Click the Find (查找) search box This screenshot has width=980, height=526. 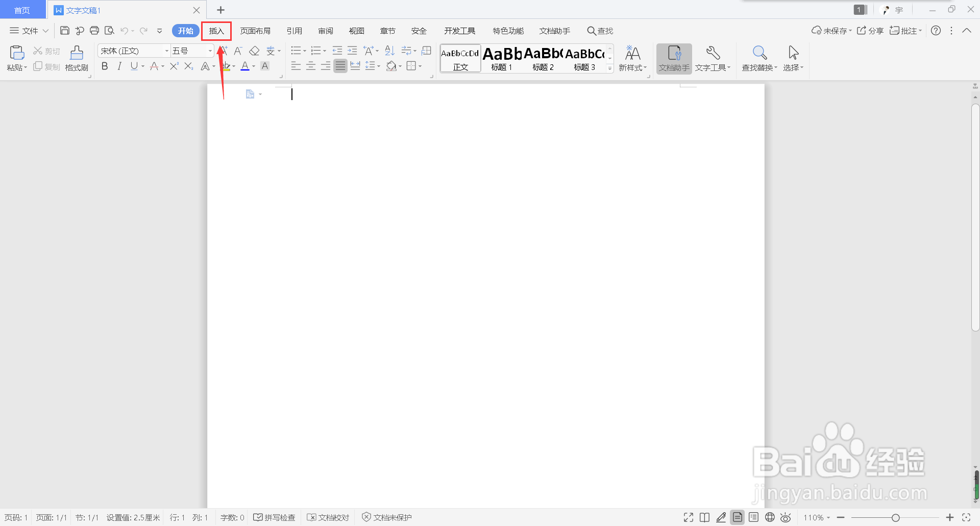600,31
